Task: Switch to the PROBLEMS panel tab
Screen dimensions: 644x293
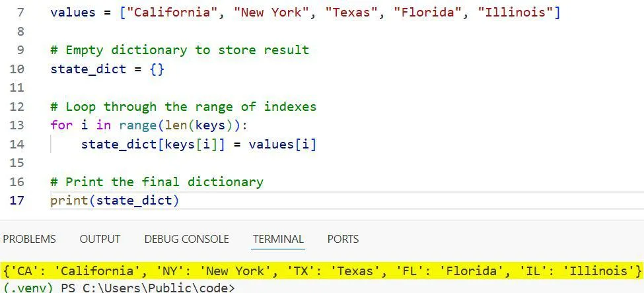Action: tap(29, 239)
